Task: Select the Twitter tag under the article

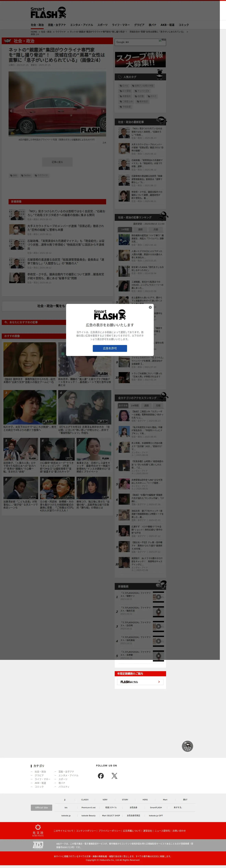Action: pos(26,176)
